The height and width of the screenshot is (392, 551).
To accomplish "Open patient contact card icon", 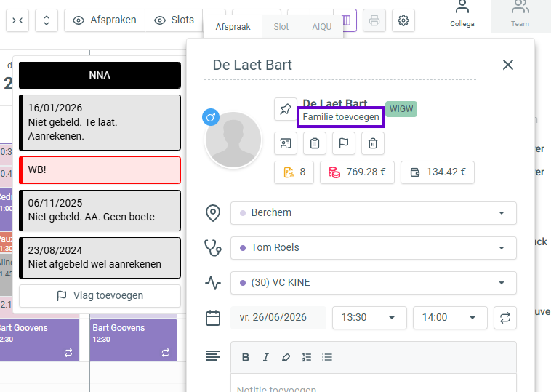I will [x=286, y=143].
